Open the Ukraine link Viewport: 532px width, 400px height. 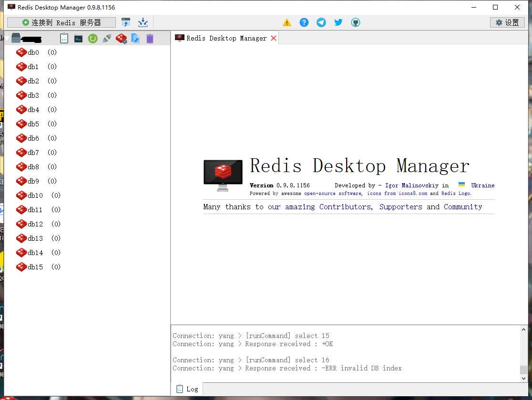pyautogui.click(x=482, y=185)
